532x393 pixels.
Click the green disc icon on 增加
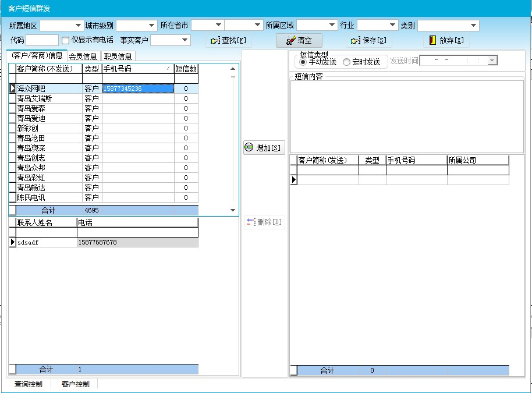[249, 147]
